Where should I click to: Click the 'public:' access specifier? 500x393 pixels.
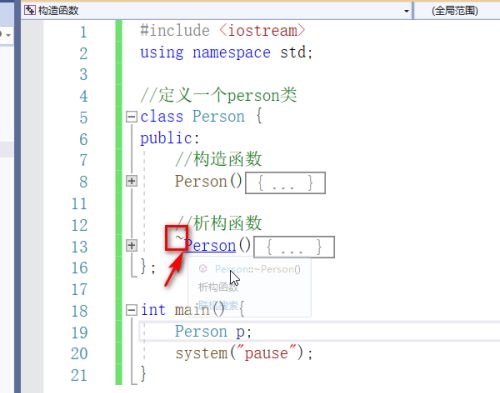(x=170, y=138)
